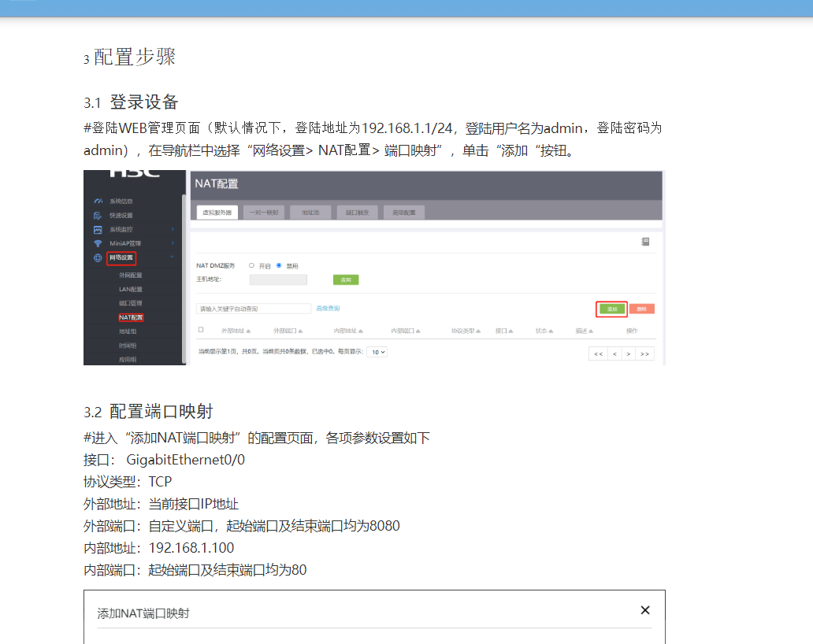
Task: Open the LAN配置 submenu item
Action: (x=130, y=289)
